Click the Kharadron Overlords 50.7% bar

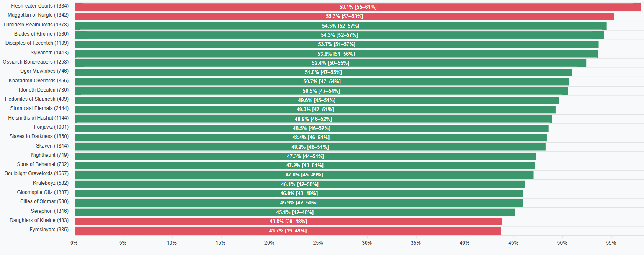pos(322,82)
